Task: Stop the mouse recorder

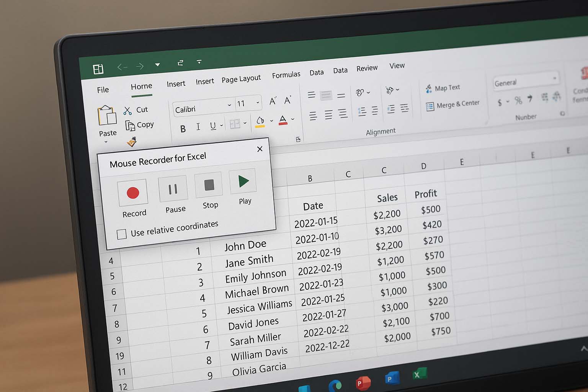Action: coord(209,185)
